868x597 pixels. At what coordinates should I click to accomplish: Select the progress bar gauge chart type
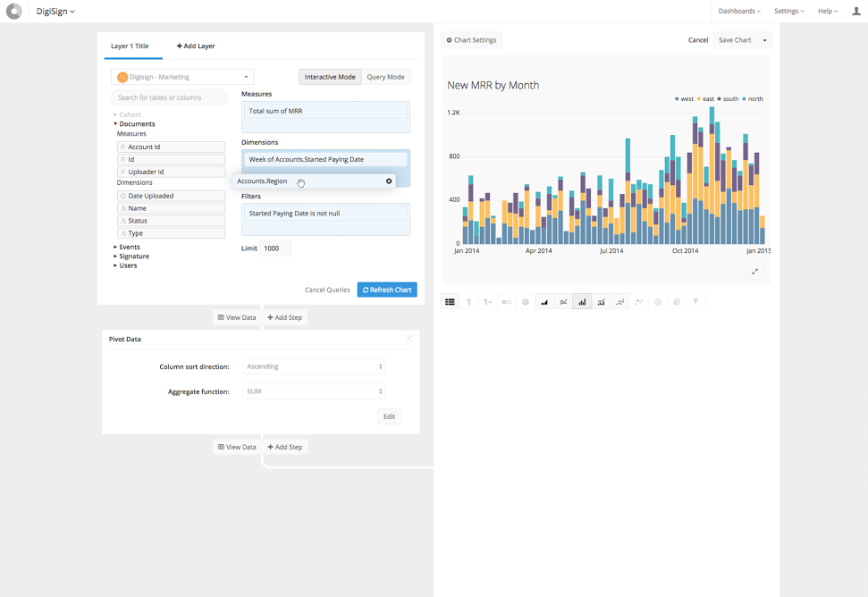pos(507,301)
